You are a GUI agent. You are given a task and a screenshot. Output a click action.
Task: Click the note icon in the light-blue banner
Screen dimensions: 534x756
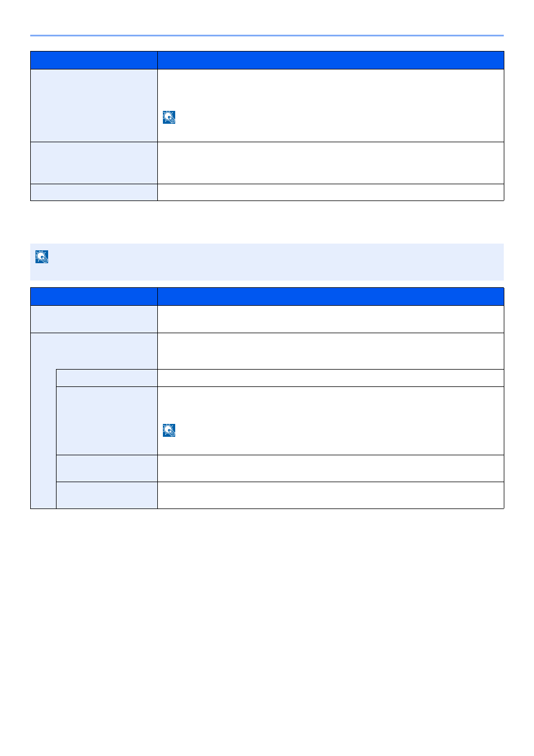(42, 256)
